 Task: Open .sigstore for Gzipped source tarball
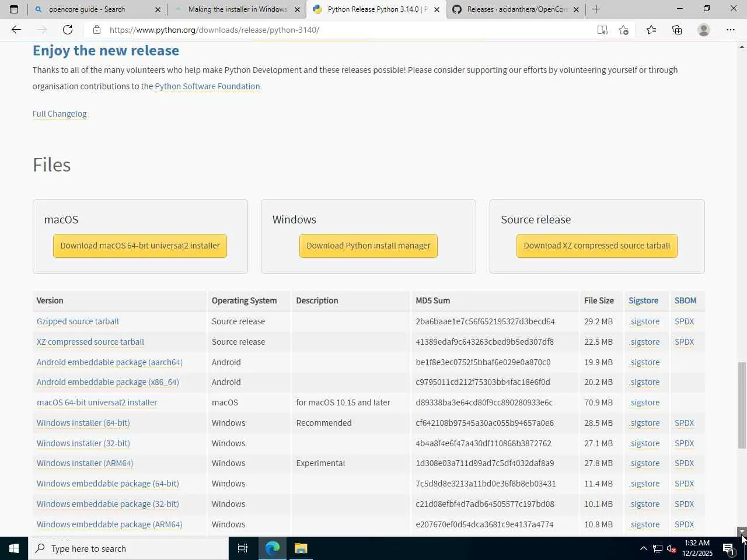click(644, 321)
